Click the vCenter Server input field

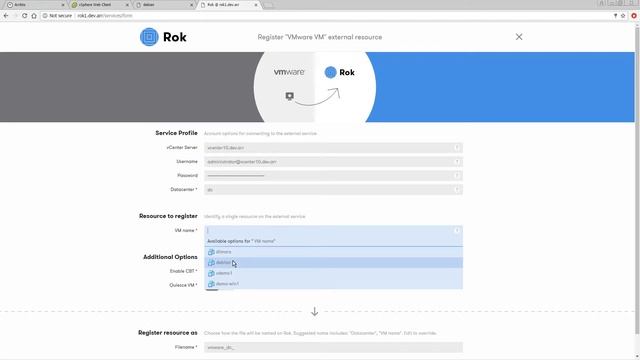click(x=333, y=147)
